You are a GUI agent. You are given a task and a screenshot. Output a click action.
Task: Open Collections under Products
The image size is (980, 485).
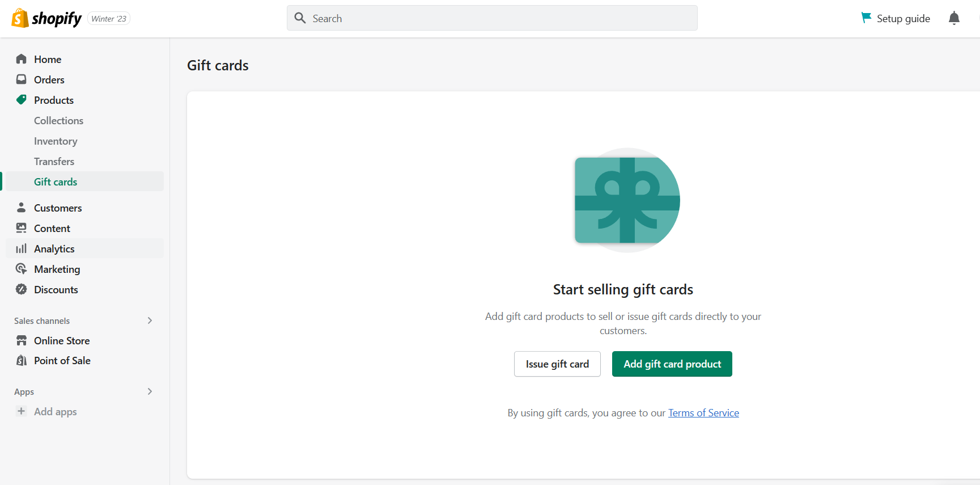click(58, 120)
